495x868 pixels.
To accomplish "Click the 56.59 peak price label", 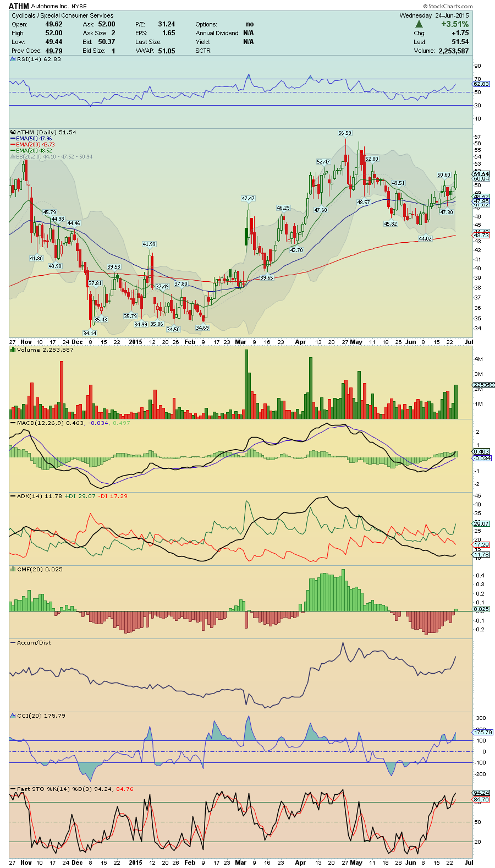I will 345,133.
